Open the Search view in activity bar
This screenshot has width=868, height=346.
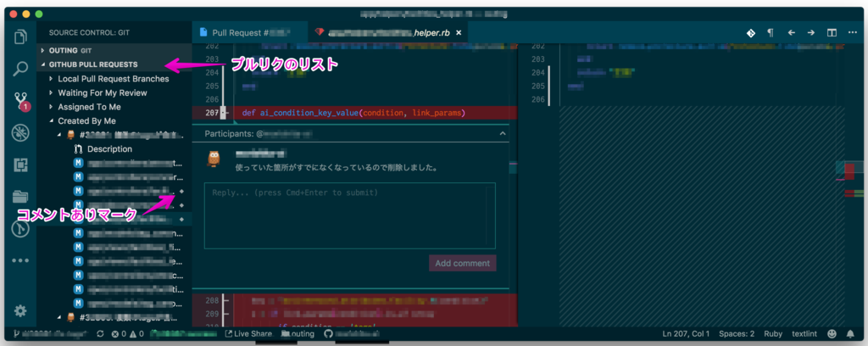[20, 69]
